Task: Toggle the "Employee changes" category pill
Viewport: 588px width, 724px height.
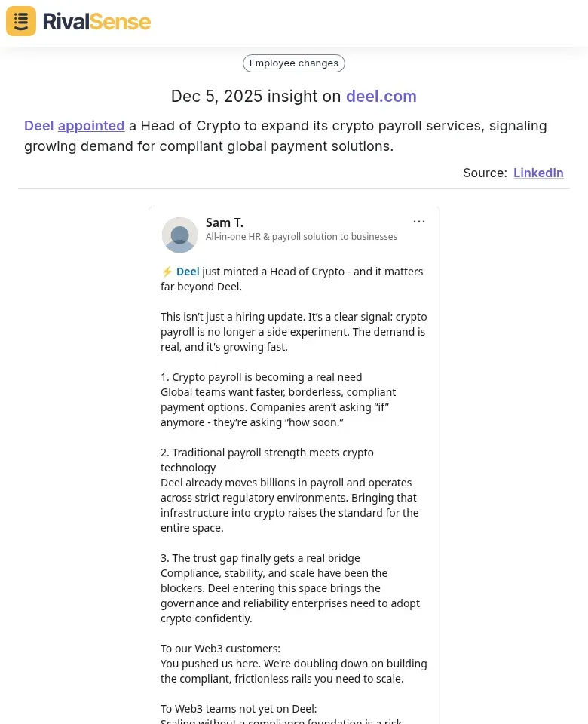Action: coord(293,63)
